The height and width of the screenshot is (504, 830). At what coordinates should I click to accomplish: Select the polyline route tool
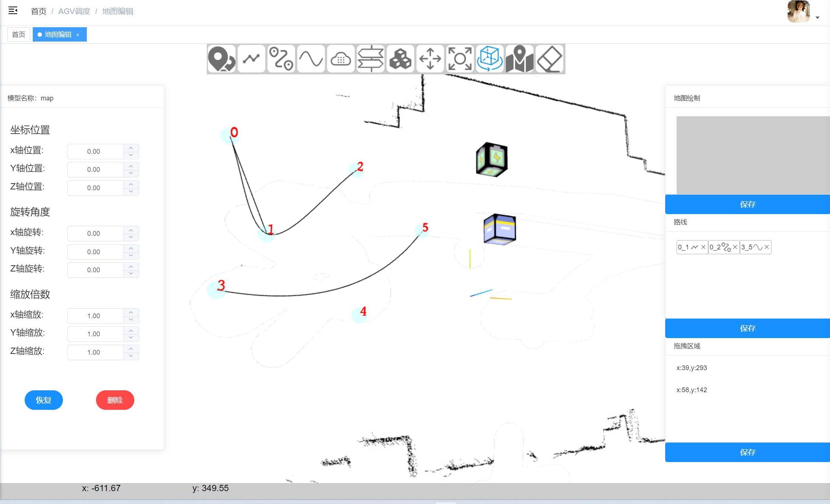[251, 59]
